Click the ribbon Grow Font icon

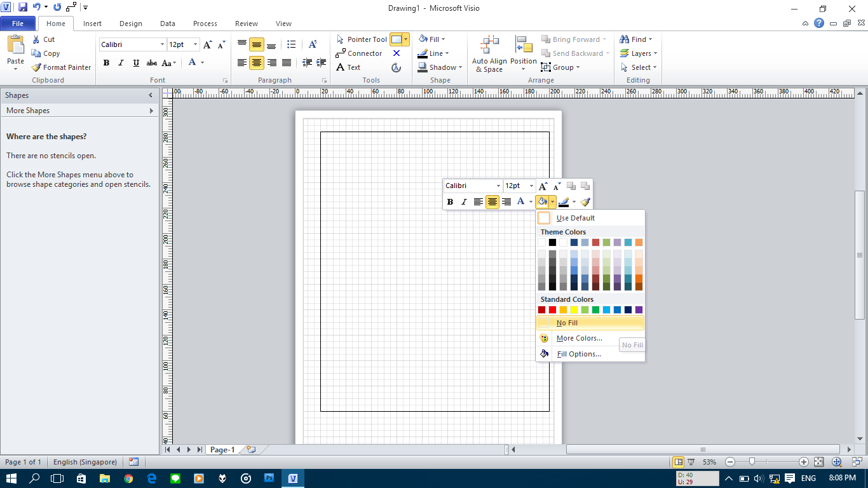(x=208, y=44)
